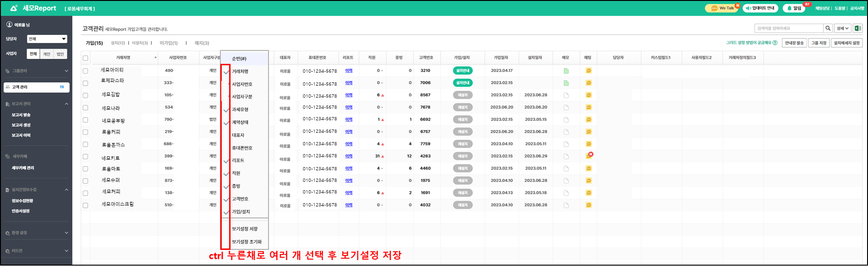The width and height of the screenshot is (868, 267).
Task: Switch to the 미가입(1) tab
Action: 169,43
